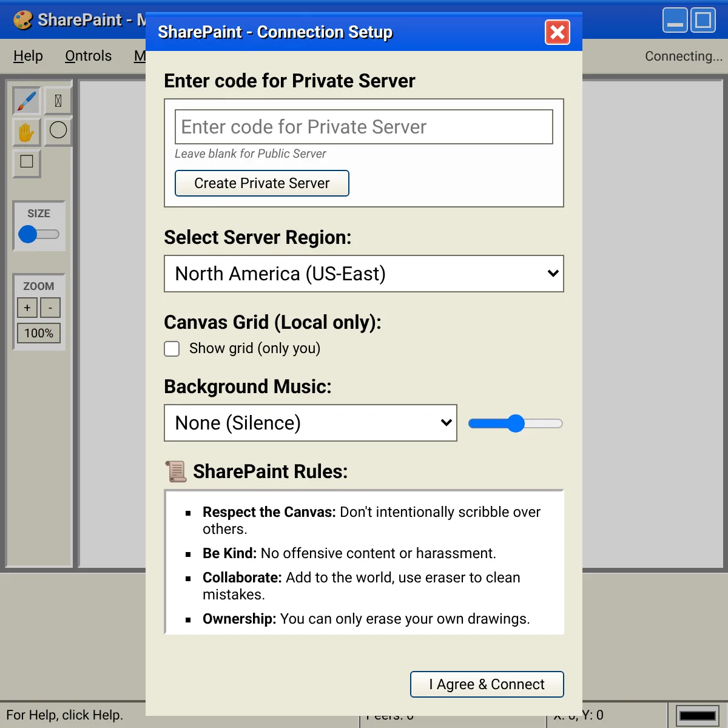The height and width of the screenshot is (728, 728).
Task: Click 'For Help, click Help.' status text
Action: (x=64, y=715)
